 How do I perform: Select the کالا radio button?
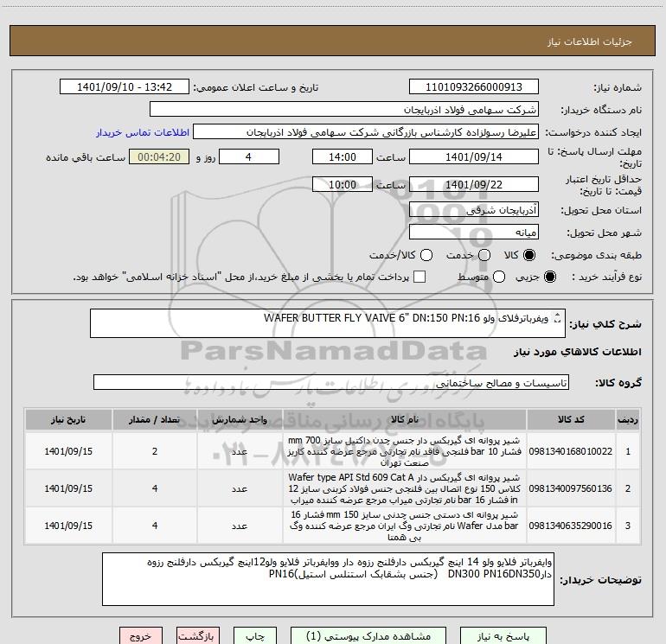pos(529,255)
